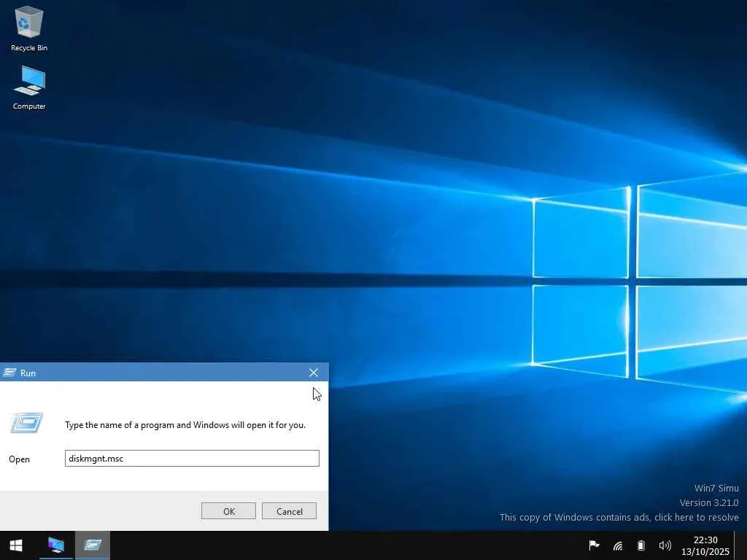This screenshot has width=747, height=560.
Task: Click the ads notice link to resolve
Action: point(619,517)
